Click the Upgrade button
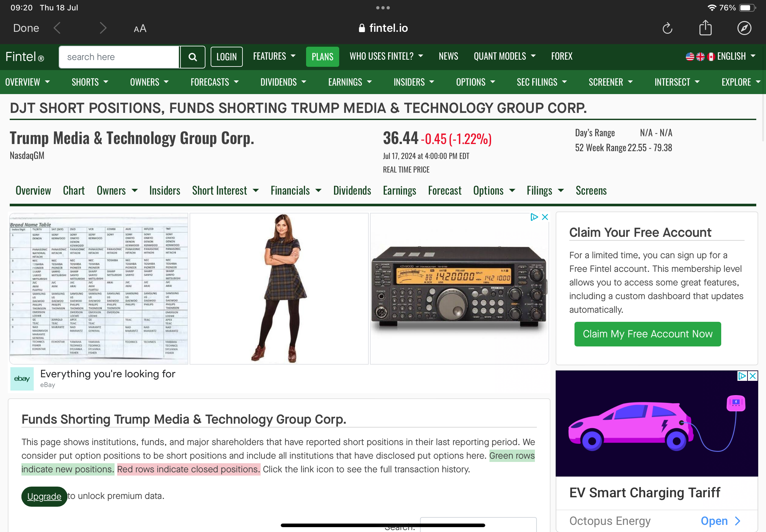This screenshot has width=766, height=532. tap(44, 496)
